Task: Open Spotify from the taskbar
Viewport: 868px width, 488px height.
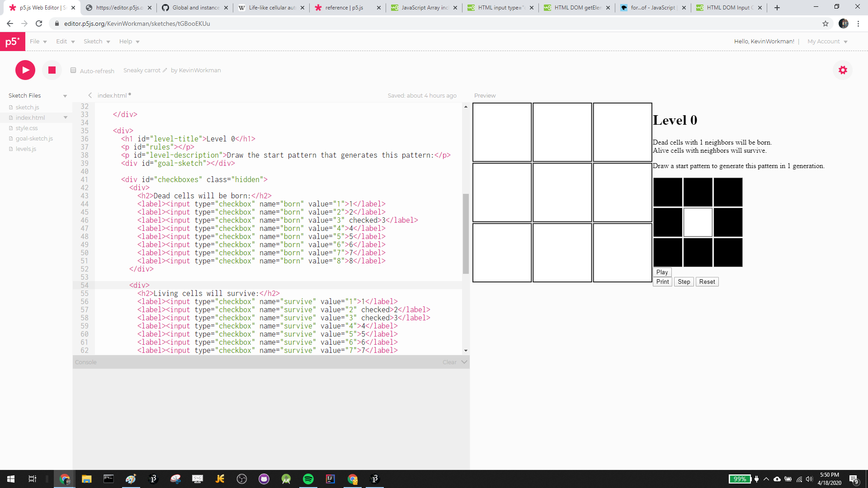Action: pos(308,479)
